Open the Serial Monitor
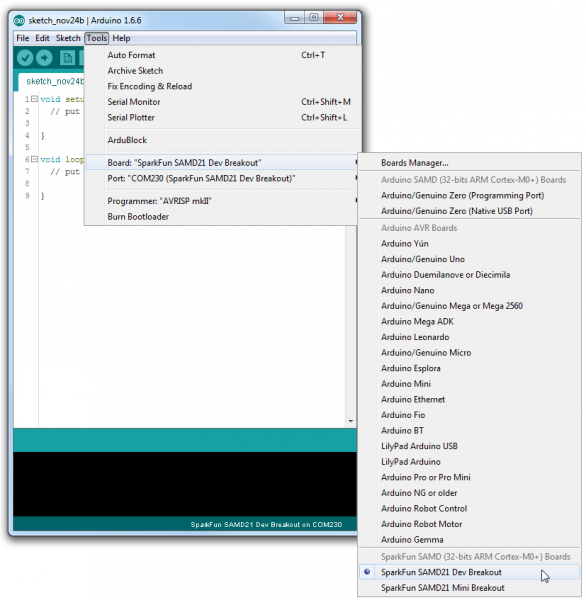586x600 pixels. pos(223,102)
